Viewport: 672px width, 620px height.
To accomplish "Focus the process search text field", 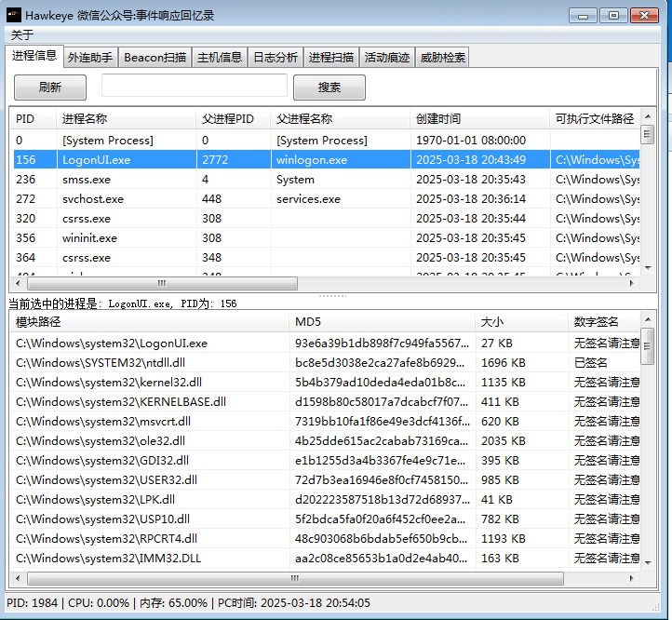I will tap(195, 86).
